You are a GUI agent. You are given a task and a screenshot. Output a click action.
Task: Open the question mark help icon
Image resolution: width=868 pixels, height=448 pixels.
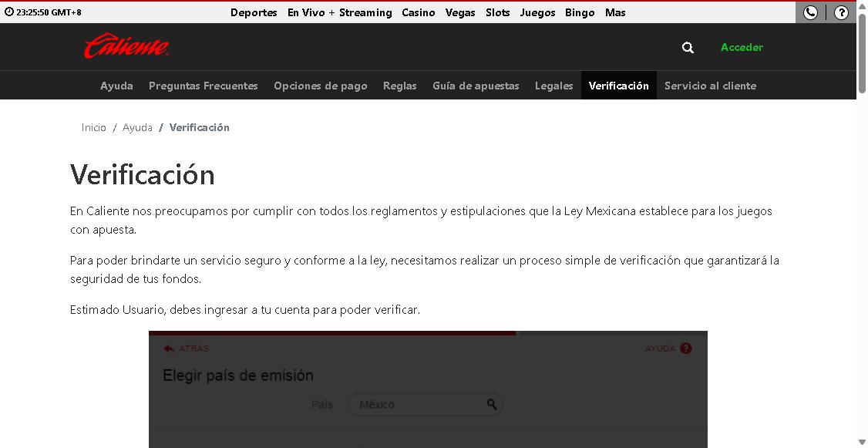(x=841, y=12)
